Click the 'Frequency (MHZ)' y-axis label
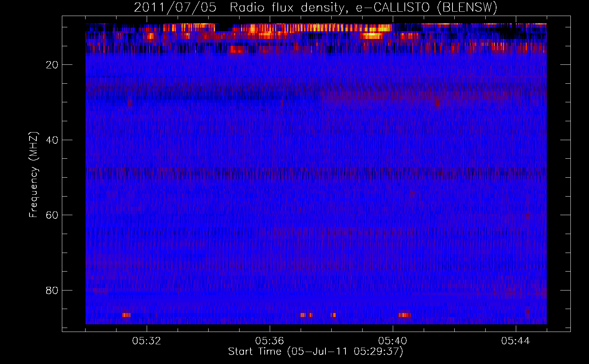The width and height of the screenshot is (589, 364). (x=33, y=175)
